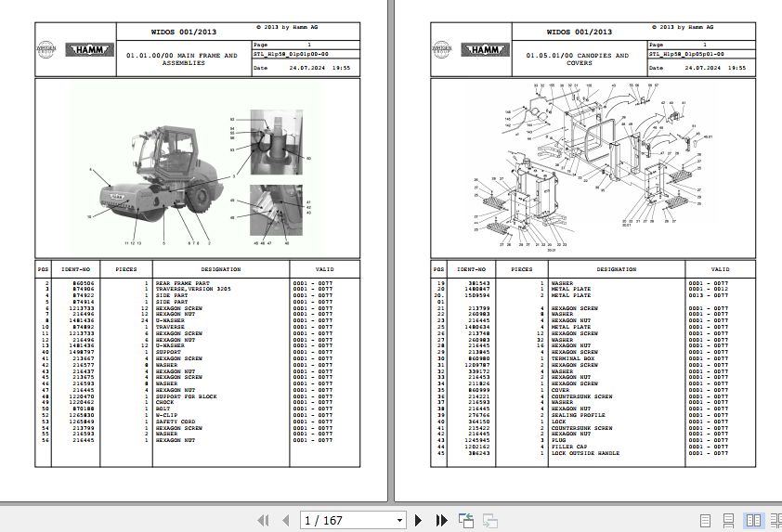The width and height of the screenshot is (782, 532).
Task: Click the Wirtgen Group emblem on right page
Action: click(x=442, y=49)
